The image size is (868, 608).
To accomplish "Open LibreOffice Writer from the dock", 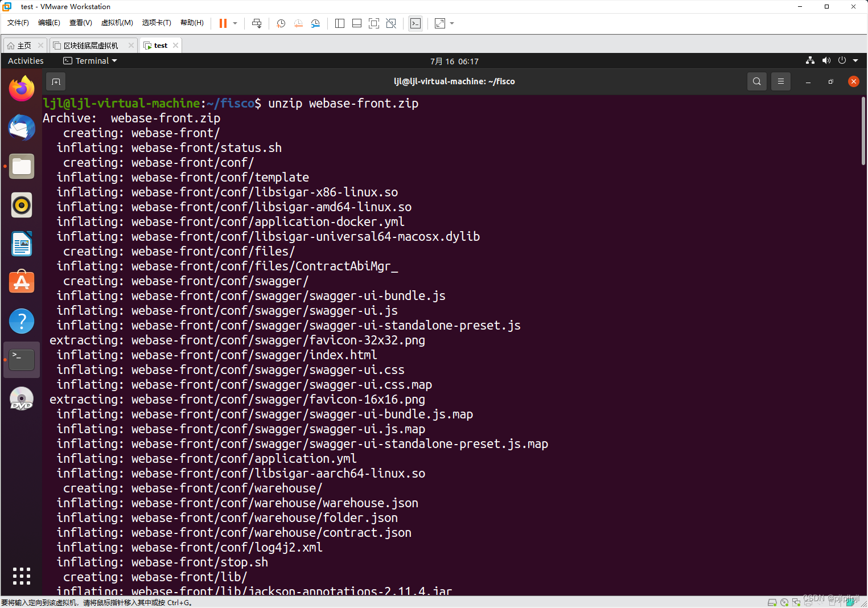I will tap(22, 244).
